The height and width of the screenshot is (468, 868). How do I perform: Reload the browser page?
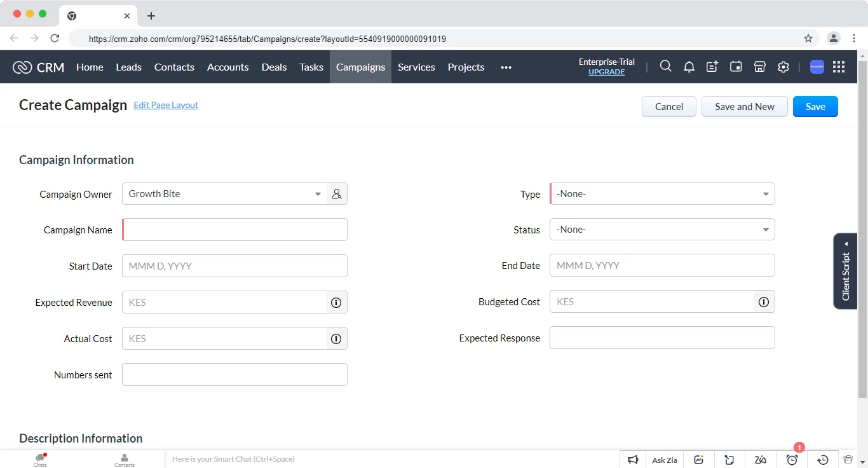(55, 38)
